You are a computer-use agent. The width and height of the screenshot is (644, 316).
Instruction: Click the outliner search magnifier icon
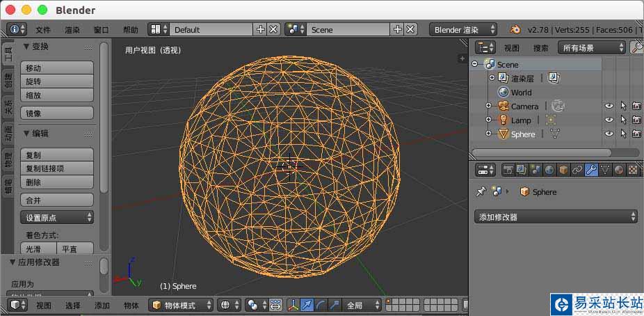click(636, 47)
